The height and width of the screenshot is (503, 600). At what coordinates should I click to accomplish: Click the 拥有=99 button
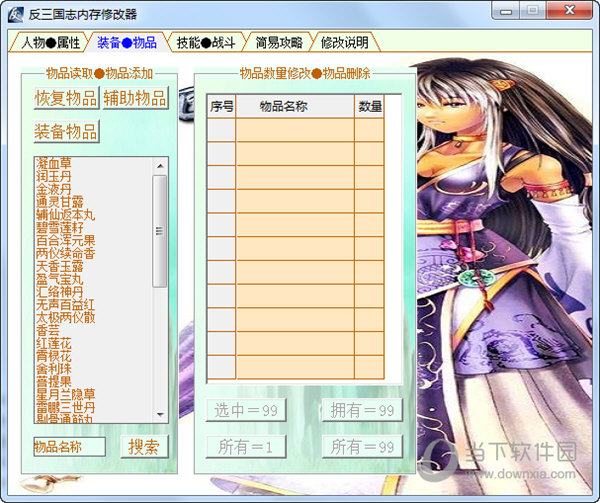coord(362,410)
